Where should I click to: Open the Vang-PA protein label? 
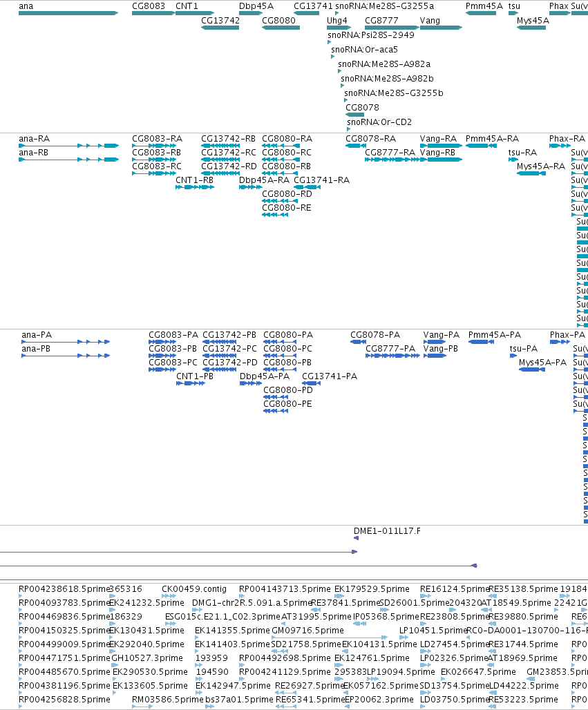(442, 335)
